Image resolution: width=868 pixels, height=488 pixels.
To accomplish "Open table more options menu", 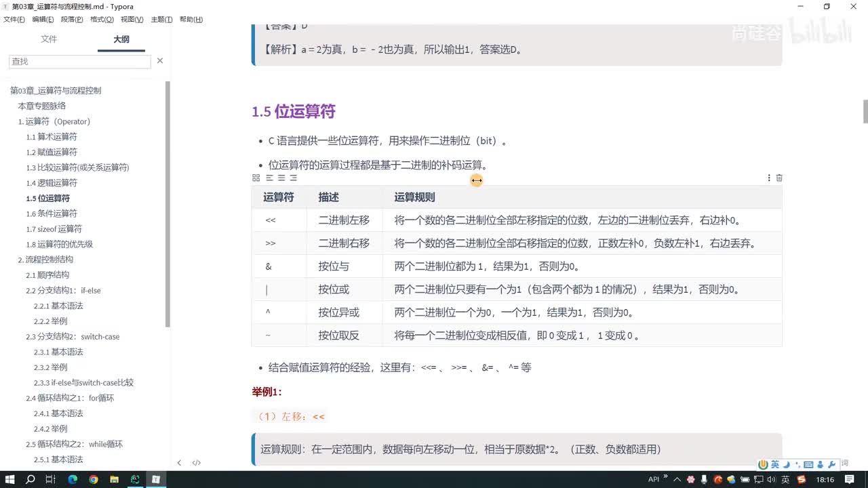I will [768, 178].
